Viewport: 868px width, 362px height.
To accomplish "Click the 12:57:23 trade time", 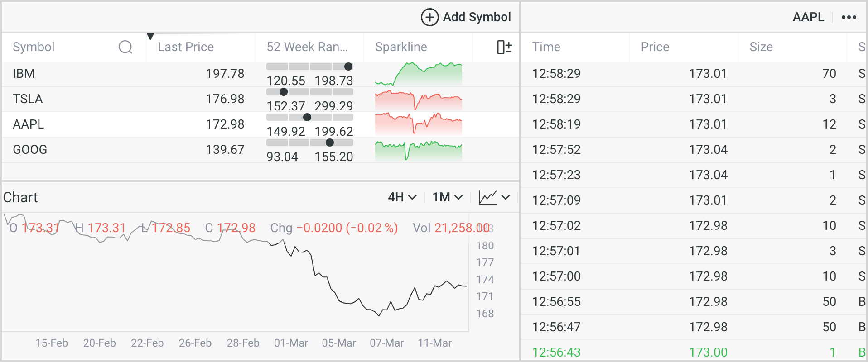I will pyautogui.click(x=556, y=175).
